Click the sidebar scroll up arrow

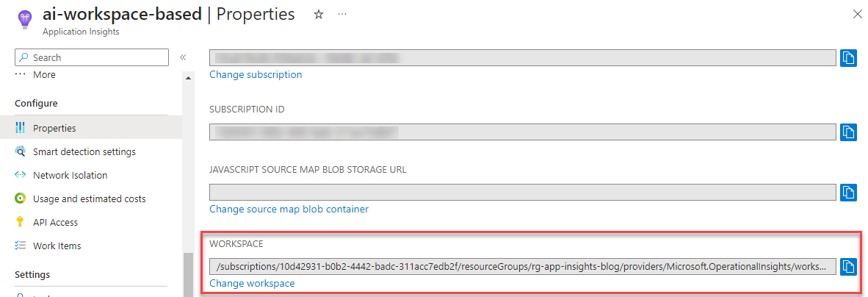click(188, 78)
